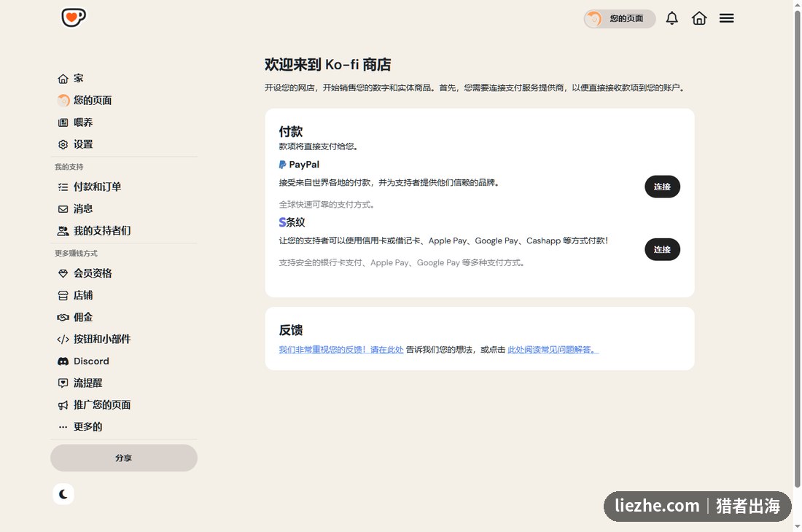The height and width of the screenshot is (532, 802).
Task: Click the stream alert icon beside 流提醒
Action: click(63, 383)
